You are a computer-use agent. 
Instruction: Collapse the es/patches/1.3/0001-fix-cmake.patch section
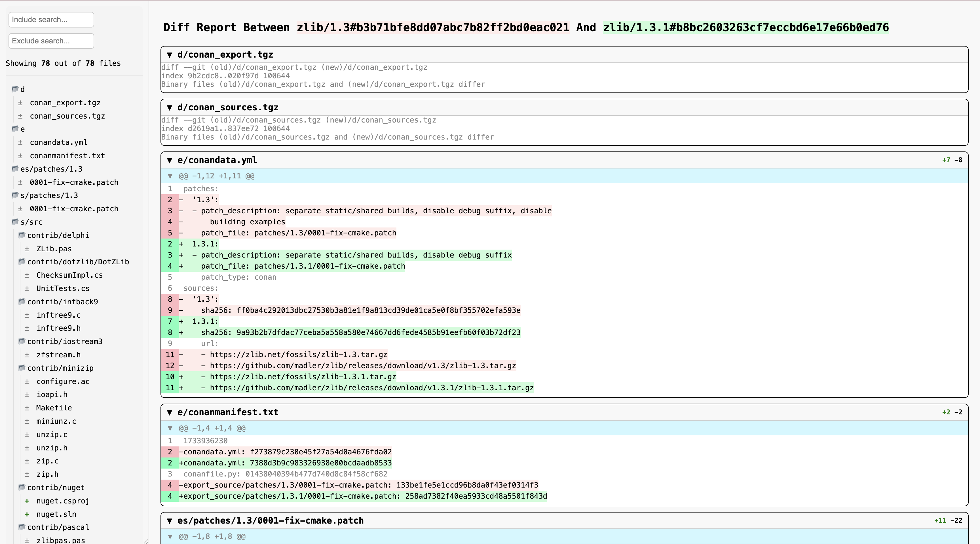[170, 521]
